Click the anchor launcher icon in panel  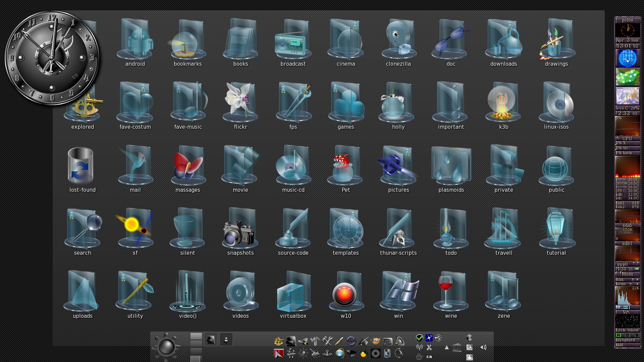coord(327,353)
